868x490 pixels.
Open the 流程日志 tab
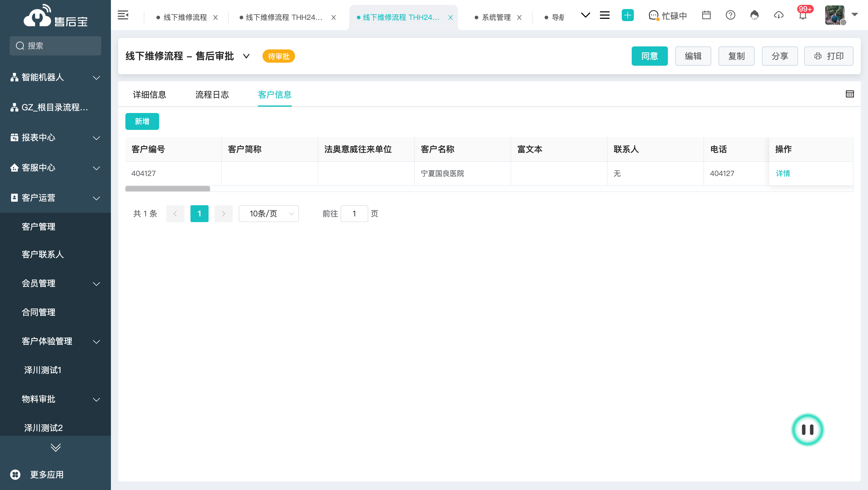(212, 95)
